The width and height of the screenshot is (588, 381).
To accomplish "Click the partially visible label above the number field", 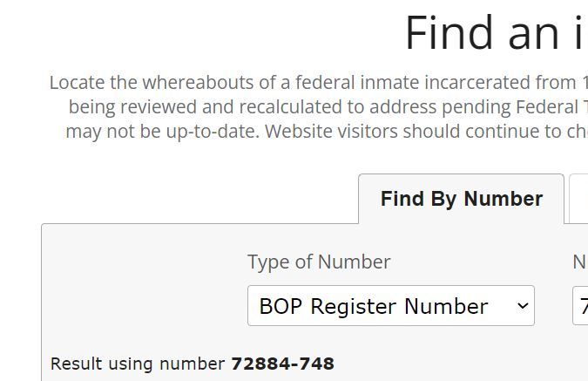I will click(579, 262).
